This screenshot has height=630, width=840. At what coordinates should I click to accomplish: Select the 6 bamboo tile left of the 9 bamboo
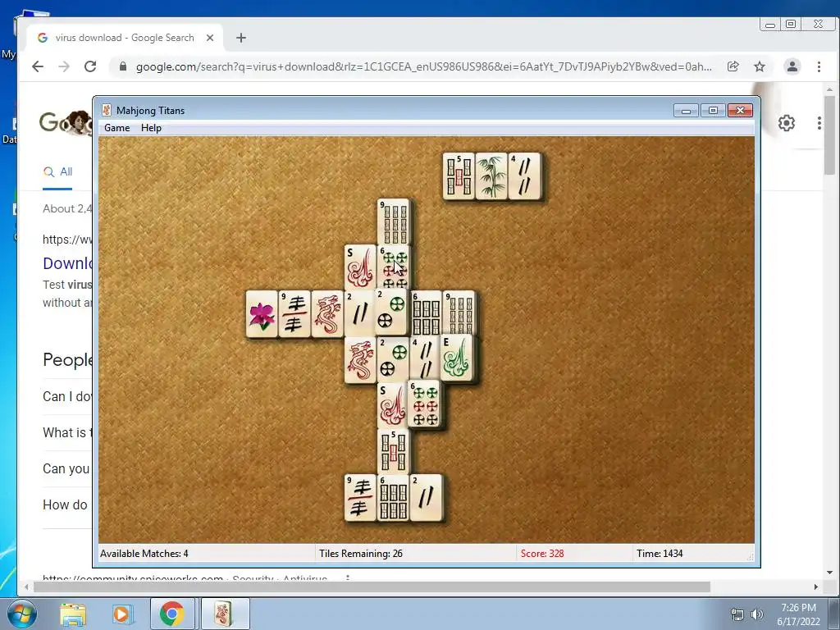tap(427, 314)
